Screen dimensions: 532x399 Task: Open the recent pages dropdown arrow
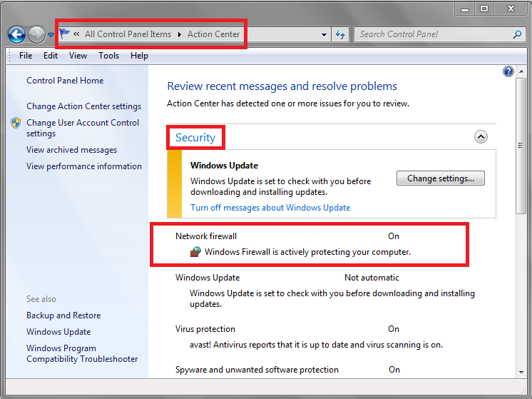coord(51,35)
